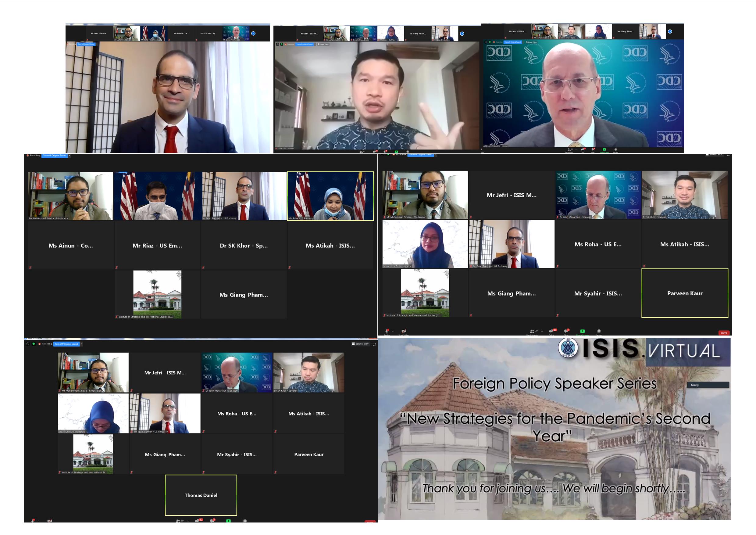Open Participants 69 in Thomas Daniel gallery window
Viewport: 756px width, 535px height.
pyautogui.click(x=180, y=520)
